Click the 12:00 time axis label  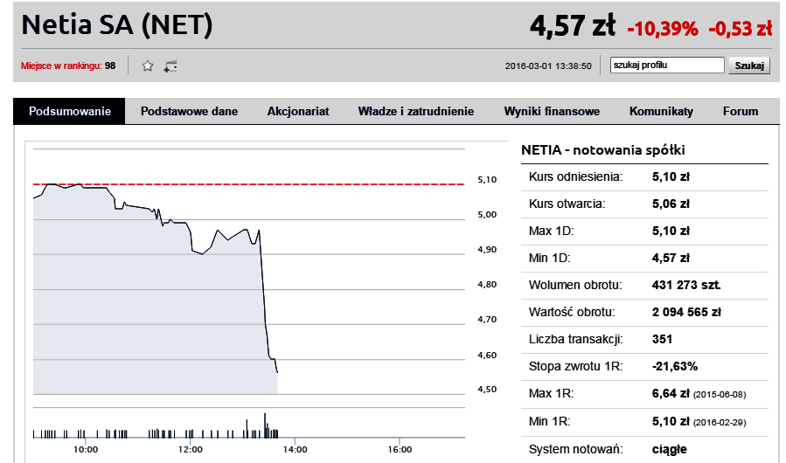190,449
